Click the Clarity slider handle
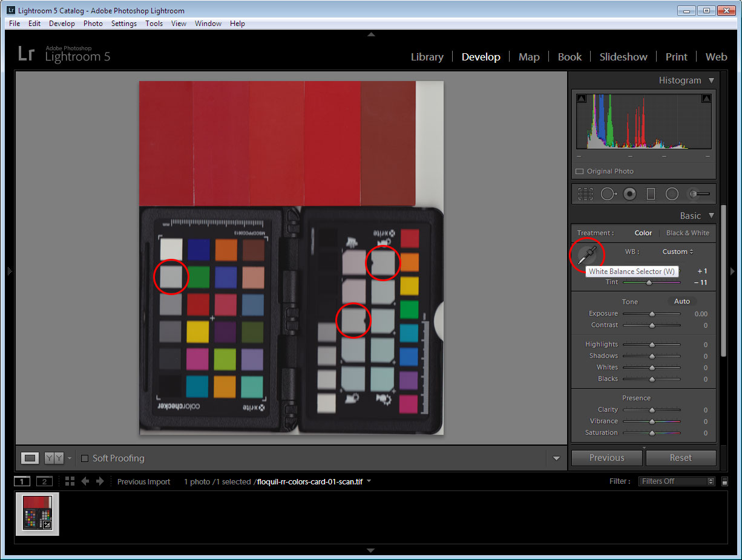Viewport: 742px width, 560px height. 652,410
